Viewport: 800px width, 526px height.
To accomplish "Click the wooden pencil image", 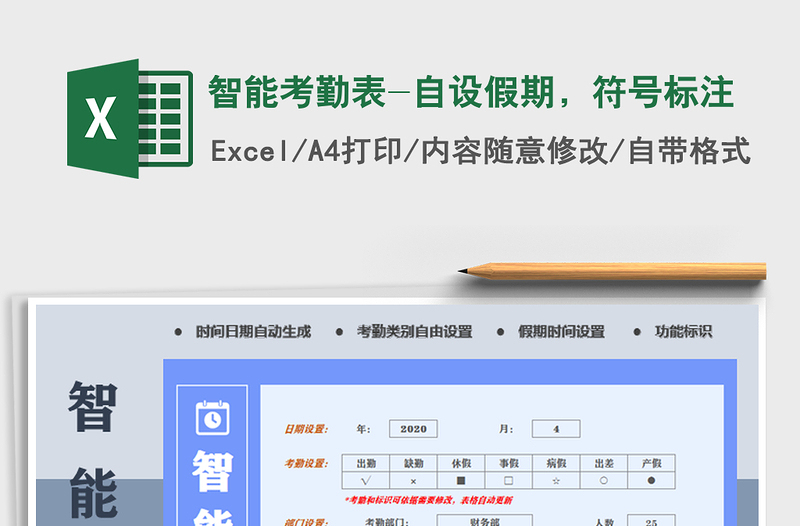I will [x=612, y=271].
